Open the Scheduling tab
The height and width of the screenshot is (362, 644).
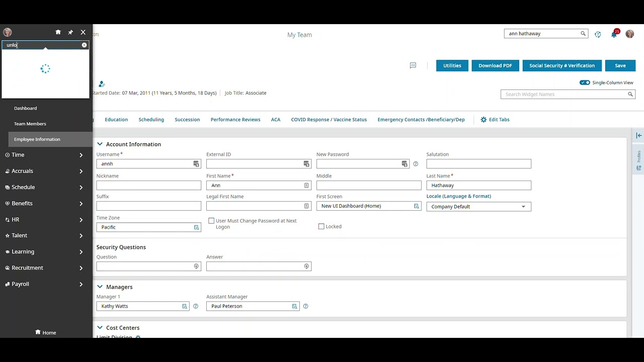point(151,120)
